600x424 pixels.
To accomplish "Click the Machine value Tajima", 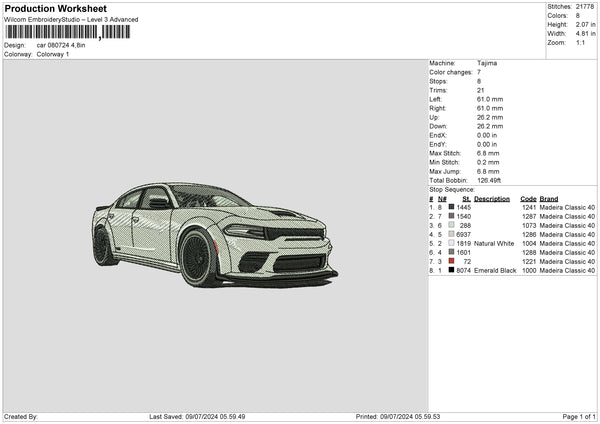I will pyautogui.click(x=487, y=63).
